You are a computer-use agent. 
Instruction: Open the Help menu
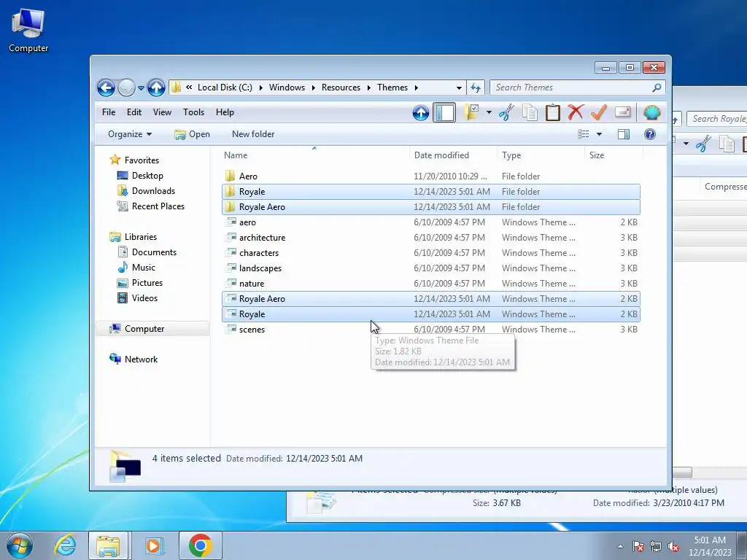coord(225,112)
